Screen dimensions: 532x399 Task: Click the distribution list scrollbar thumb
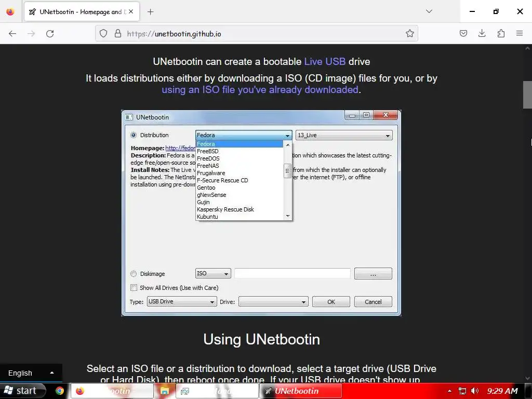click(287, 171)
